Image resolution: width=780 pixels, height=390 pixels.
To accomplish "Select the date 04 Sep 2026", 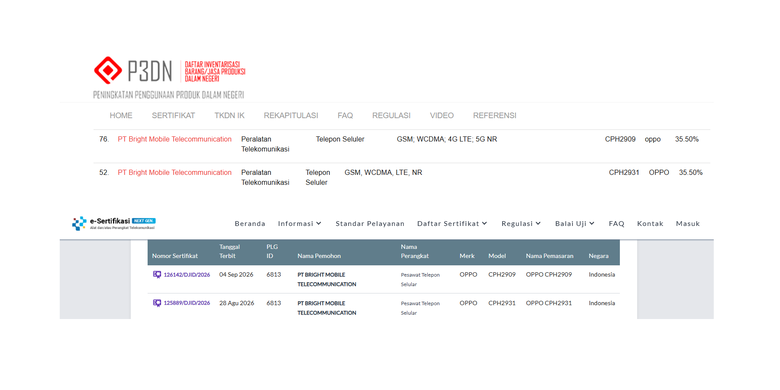I will pos(237,274).
